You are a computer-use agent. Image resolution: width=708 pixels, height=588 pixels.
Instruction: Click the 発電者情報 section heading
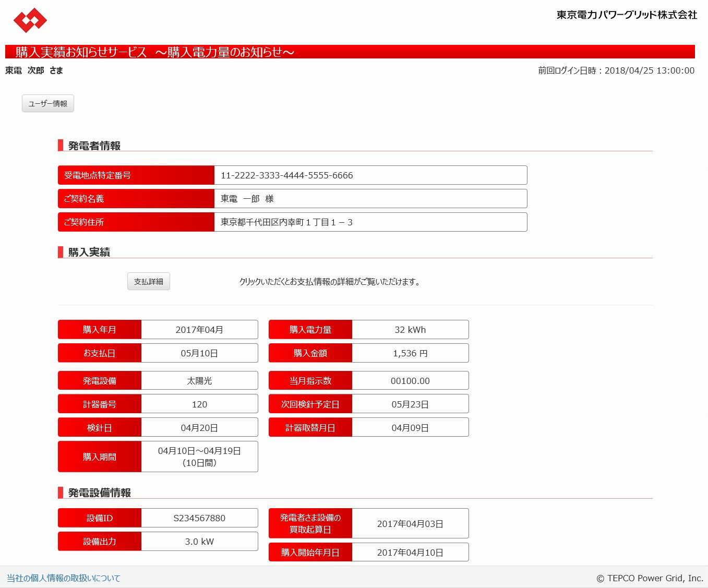94,146
